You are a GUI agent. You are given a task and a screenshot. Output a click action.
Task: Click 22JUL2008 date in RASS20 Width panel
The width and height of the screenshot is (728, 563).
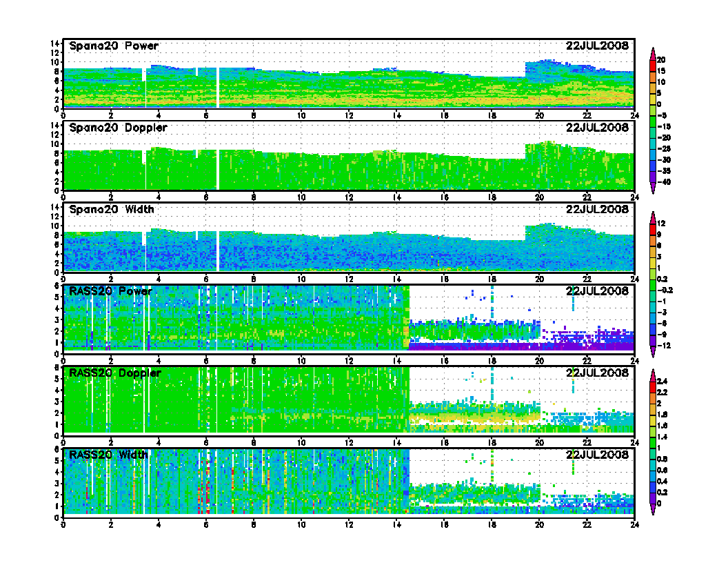click(597, 455)
